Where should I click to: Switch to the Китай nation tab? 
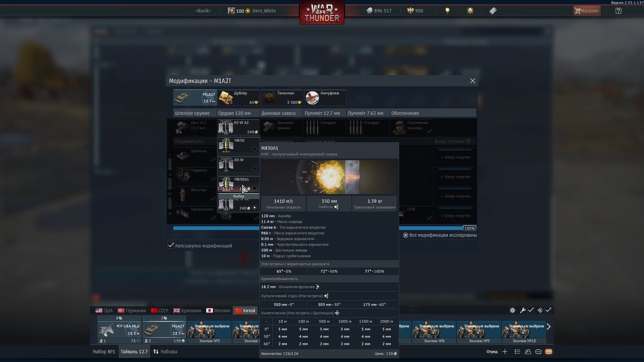pyautogui.click(x=245, y=310)
